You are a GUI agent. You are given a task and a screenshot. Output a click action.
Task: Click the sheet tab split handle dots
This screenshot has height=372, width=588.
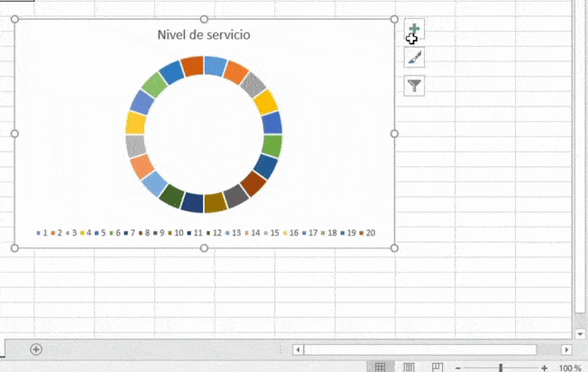[x=280, y=349]
